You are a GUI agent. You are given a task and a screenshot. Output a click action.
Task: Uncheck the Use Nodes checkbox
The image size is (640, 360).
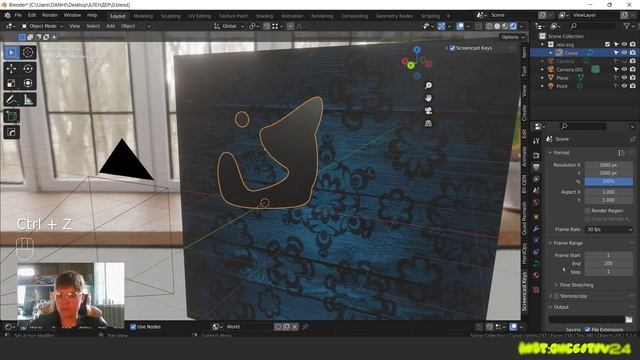(133, 327)
